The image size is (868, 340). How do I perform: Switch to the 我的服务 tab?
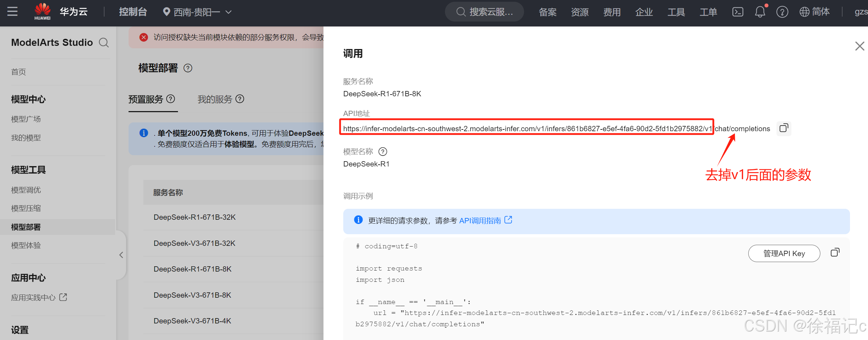(x=215, y=99)
